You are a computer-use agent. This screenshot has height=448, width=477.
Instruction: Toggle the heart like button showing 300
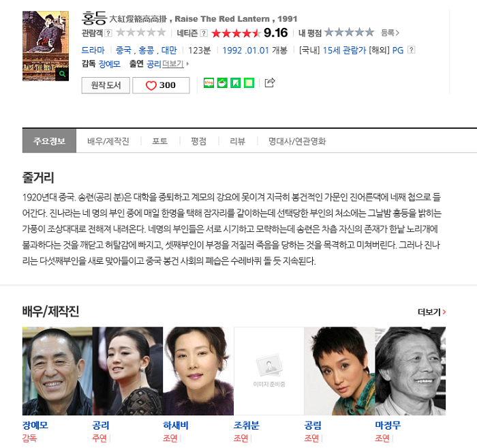point(161,85)
